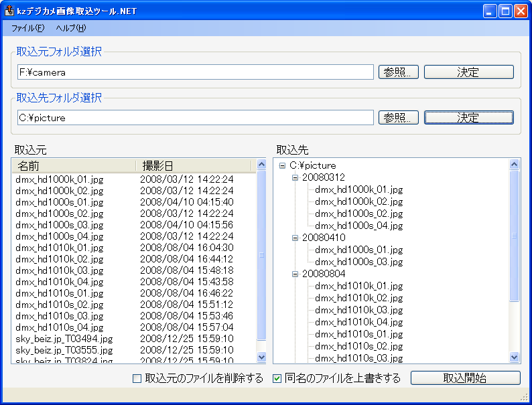Select dmx_hd1000s_03.jpg in source list

pos(60,225)
